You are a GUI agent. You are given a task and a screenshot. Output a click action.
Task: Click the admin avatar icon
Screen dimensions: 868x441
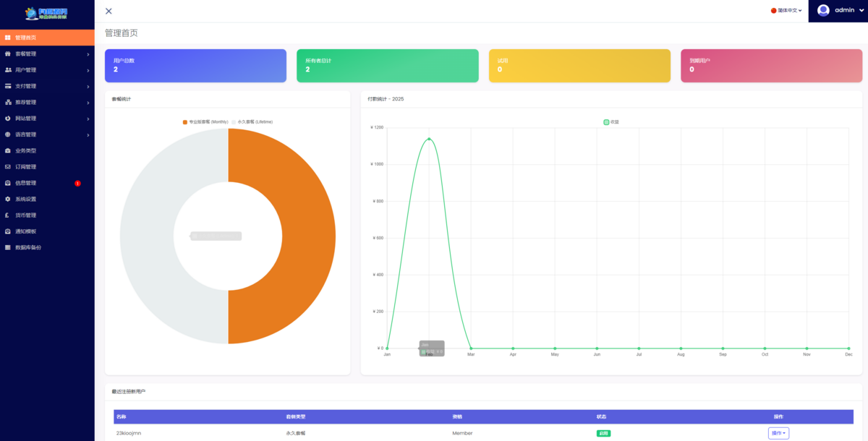823,10
